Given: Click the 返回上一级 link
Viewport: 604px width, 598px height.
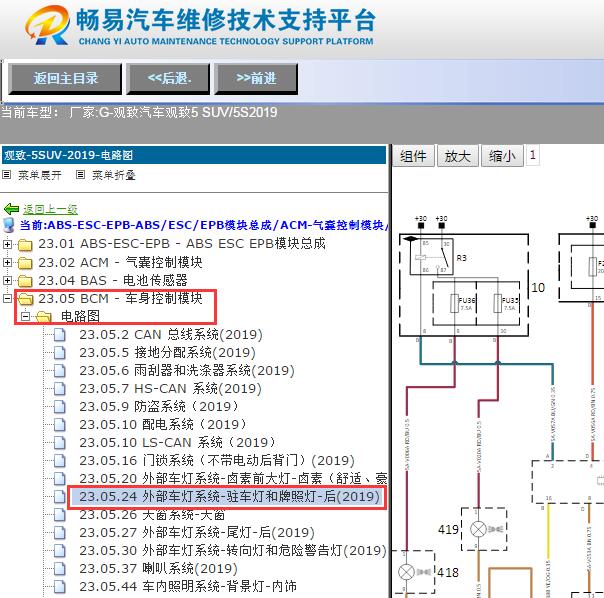Looking at the screenshot, I should (50, 209).
